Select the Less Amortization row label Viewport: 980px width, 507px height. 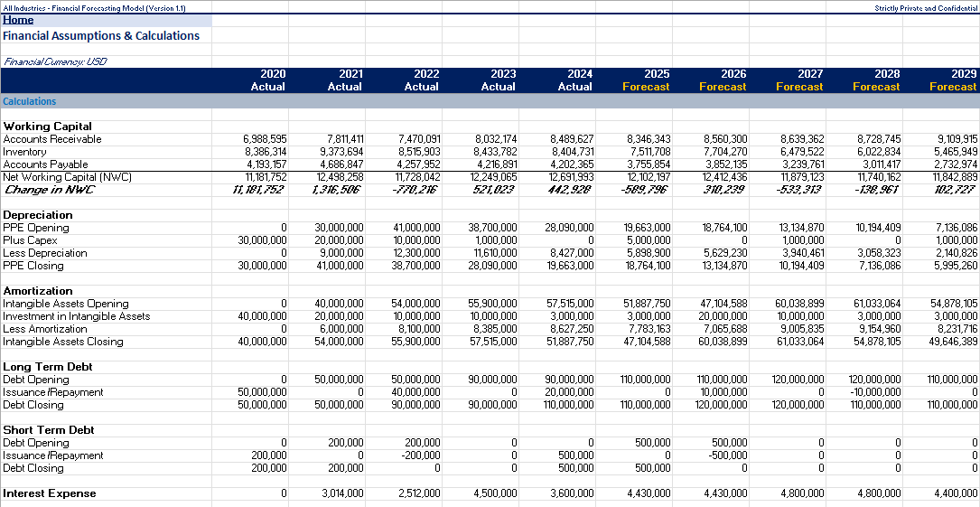pos(45,329)
